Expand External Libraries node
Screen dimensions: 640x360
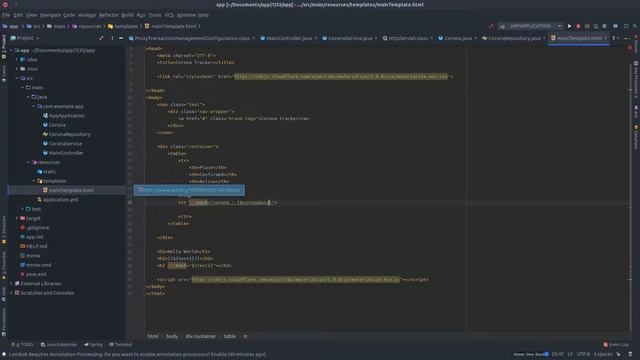tap(11, 284)
